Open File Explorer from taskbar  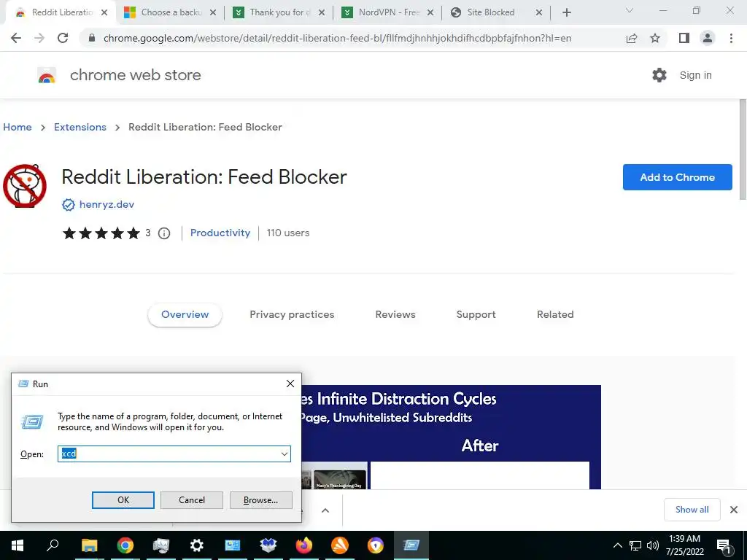(x=89, y=545)
